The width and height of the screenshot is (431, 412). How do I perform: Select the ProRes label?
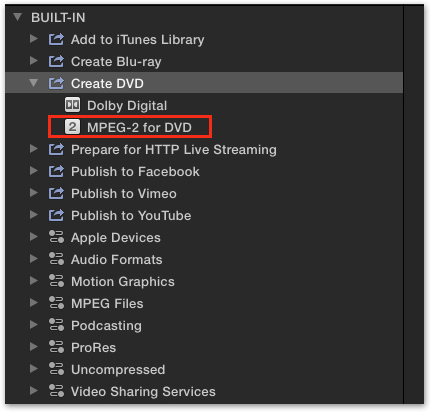tap(93, 347)
